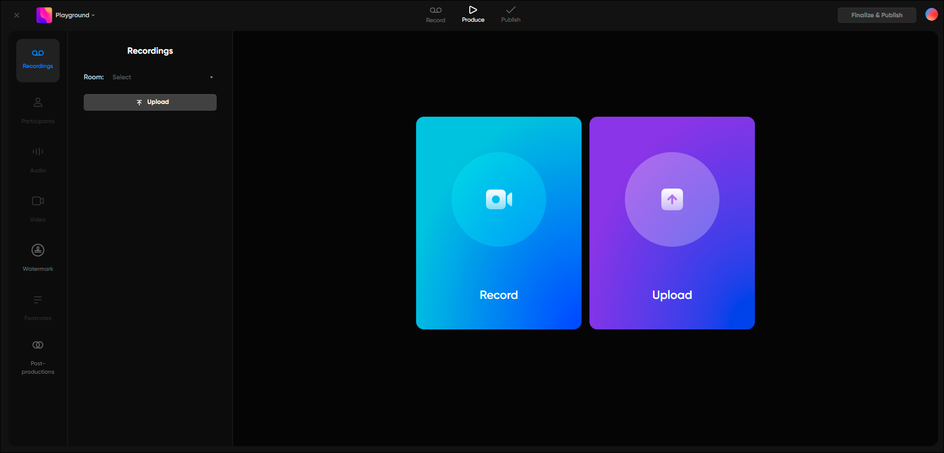Click the Recordings panel heading
The height and width of the screenshot is (453, 944).
(x=150, y=51)
